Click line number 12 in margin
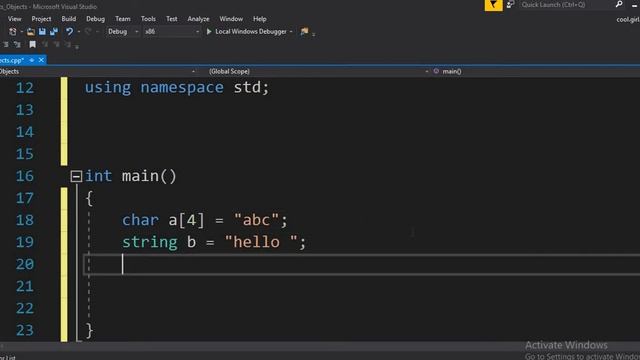The image size is (640, 360). tap(24, 88)
